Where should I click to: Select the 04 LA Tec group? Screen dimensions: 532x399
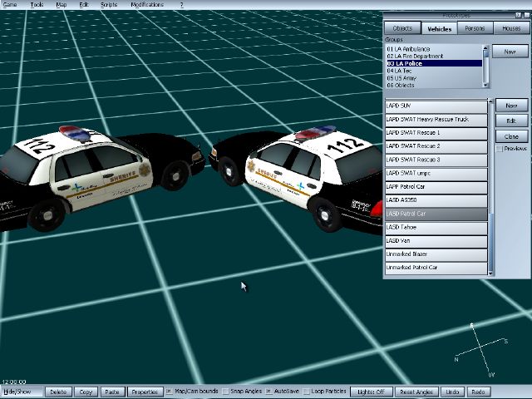434,71
